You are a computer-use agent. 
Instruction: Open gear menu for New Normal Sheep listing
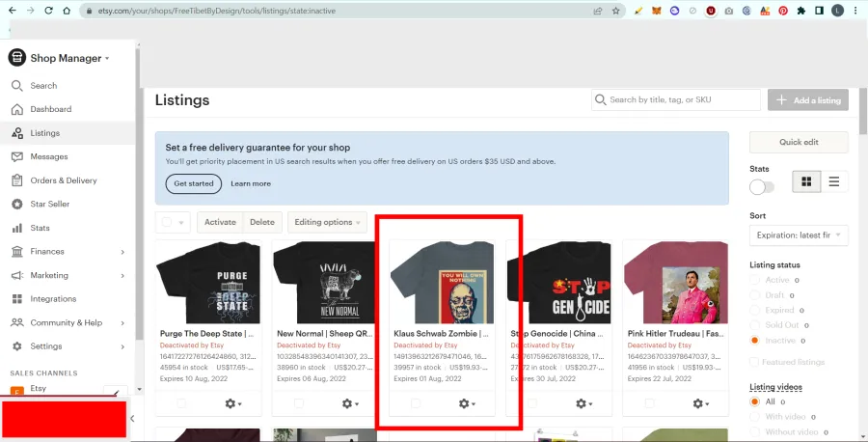click(x=350, y=403)
